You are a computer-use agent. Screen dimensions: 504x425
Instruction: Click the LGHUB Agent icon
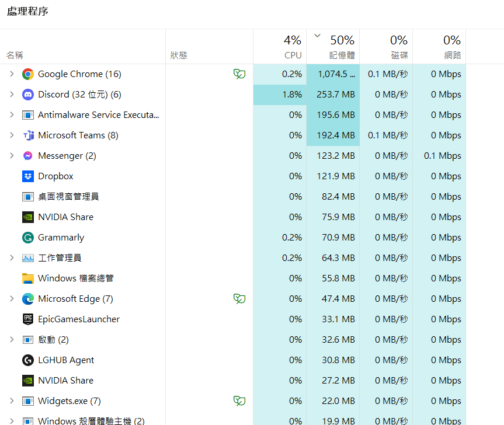coord(27,360)
